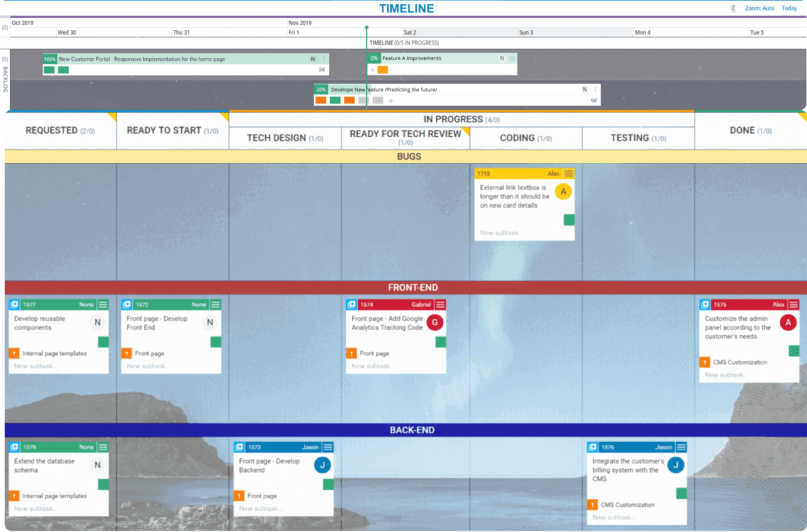This screenshot has width=807, height=532.
Task: Open the hamburger menu on Feature A Improvements
Action: point(512,58)
